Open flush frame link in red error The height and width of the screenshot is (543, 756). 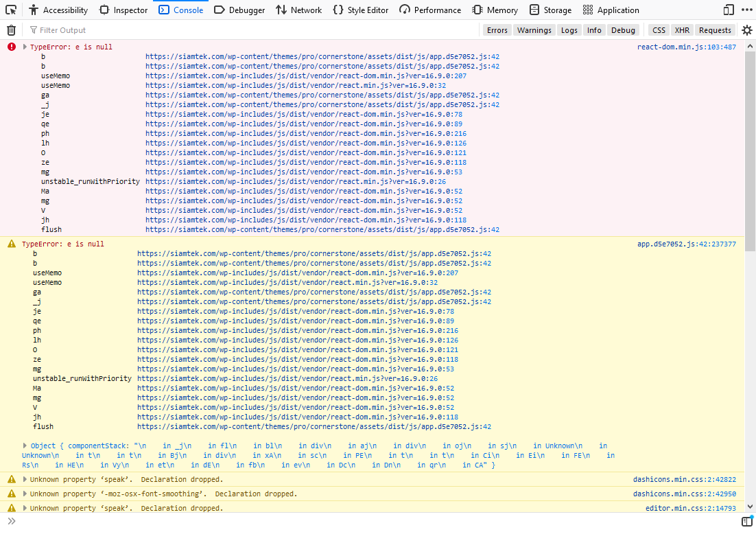click(x=322, y=230)
